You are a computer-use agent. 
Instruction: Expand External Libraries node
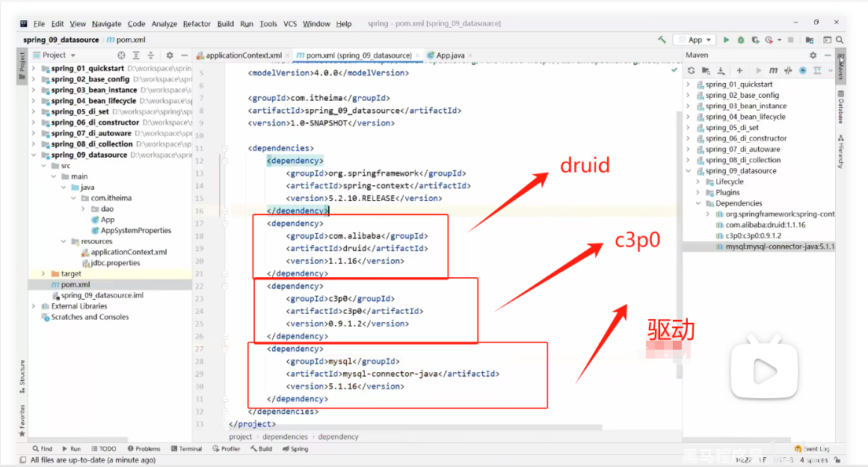click(34, 306)
